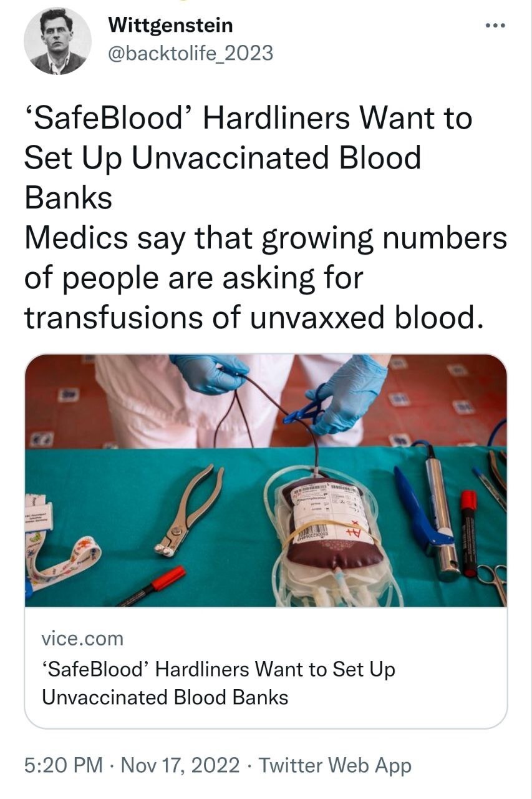Open the blood bank link preview image
This screenshot has height=799, width=532.
(x=266, y=480)
